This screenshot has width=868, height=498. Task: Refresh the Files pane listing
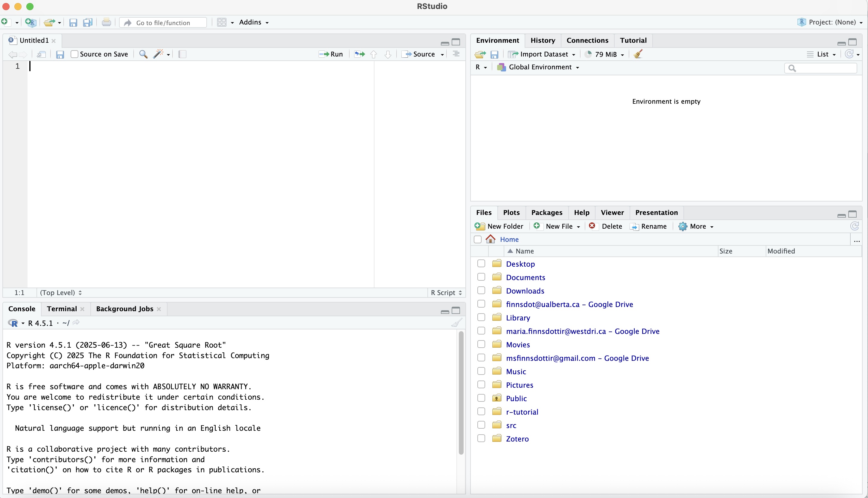854,226
